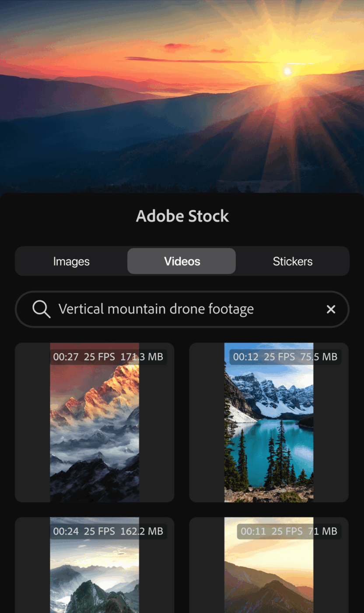Focus the Vertical mountain drone footage search field

[182, 310]
